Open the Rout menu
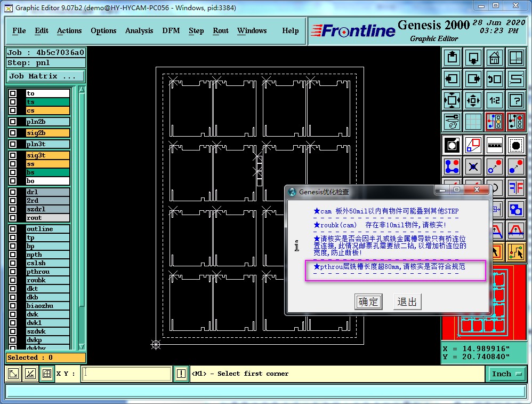This screenshot has height=404, width=532. pos(221,30)
